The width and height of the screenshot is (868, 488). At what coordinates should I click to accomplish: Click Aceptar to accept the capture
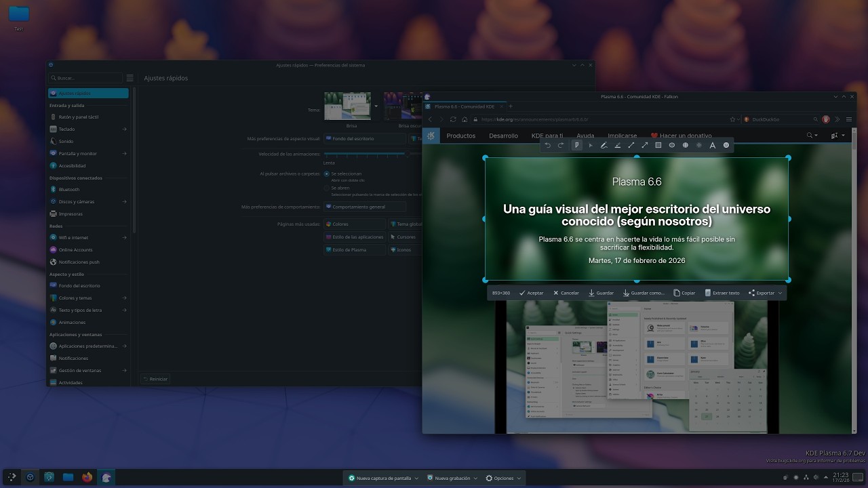tap(531, 293)
